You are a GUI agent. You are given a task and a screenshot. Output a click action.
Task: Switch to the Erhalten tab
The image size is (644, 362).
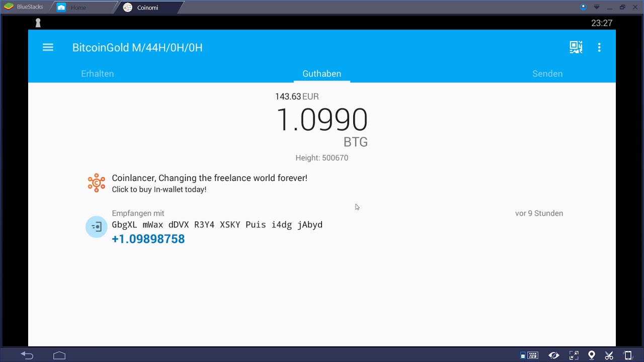pos(98,73)
